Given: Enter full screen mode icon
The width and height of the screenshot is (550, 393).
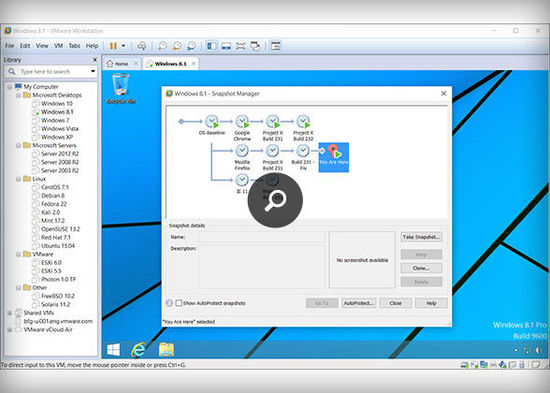Looking at the screenshot, I should [241, 46].
